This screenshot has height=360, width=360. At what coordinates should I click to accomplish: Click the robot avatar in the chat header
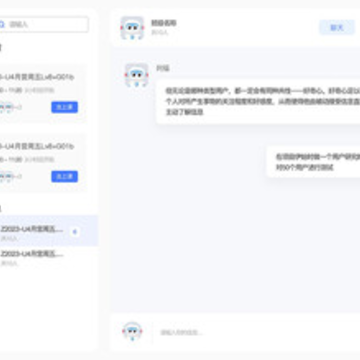click(132, 28)
